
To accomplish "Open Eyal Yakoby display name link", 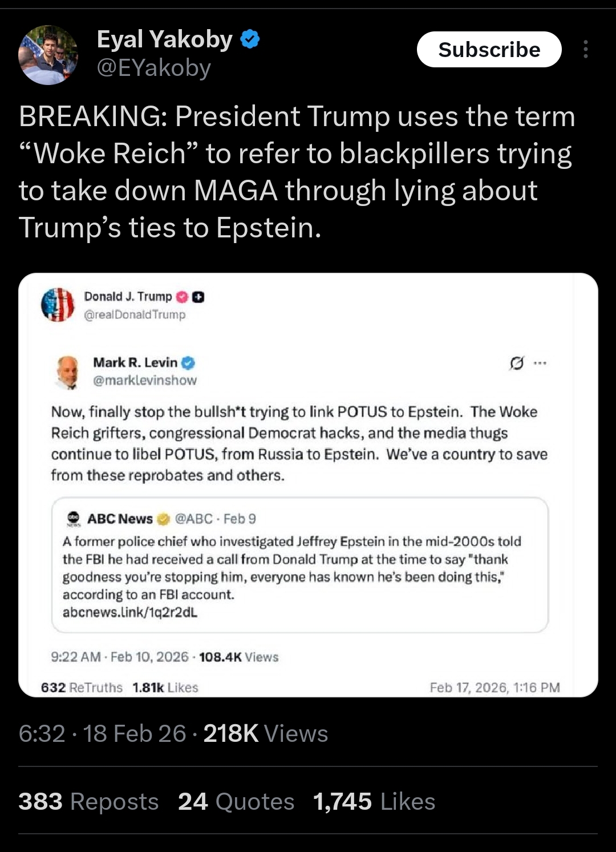I will tap(165, 39).
